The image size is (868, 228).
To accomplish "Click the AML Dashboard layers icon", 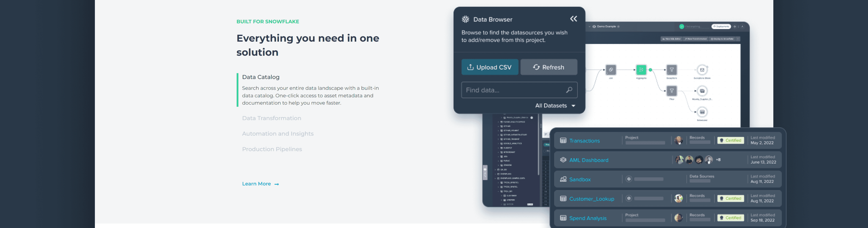I will pyautogui.click(x=563, y=160).
